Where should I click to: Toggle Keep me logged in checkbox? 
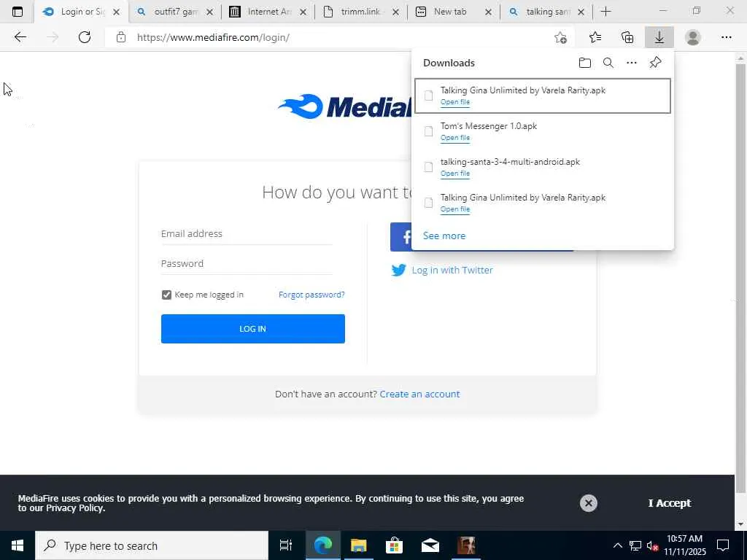[166, 295]
